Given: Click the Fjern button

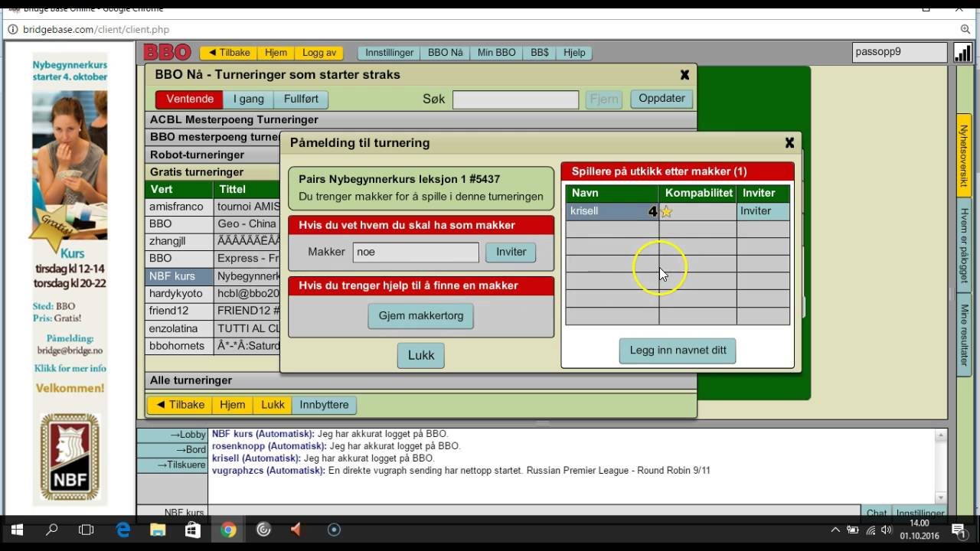Looking at the screenshot, I should [604, 99].
